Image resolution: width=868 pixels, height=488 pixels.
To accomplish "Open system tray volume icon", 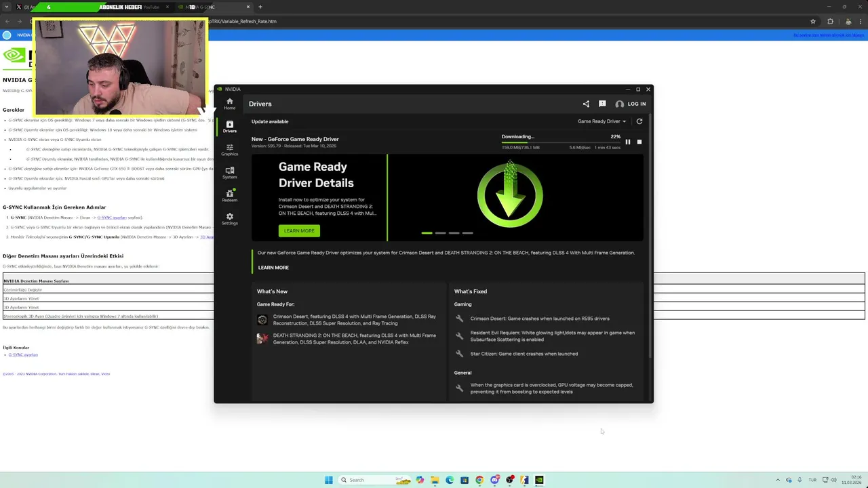I will [x=833, y=480].
